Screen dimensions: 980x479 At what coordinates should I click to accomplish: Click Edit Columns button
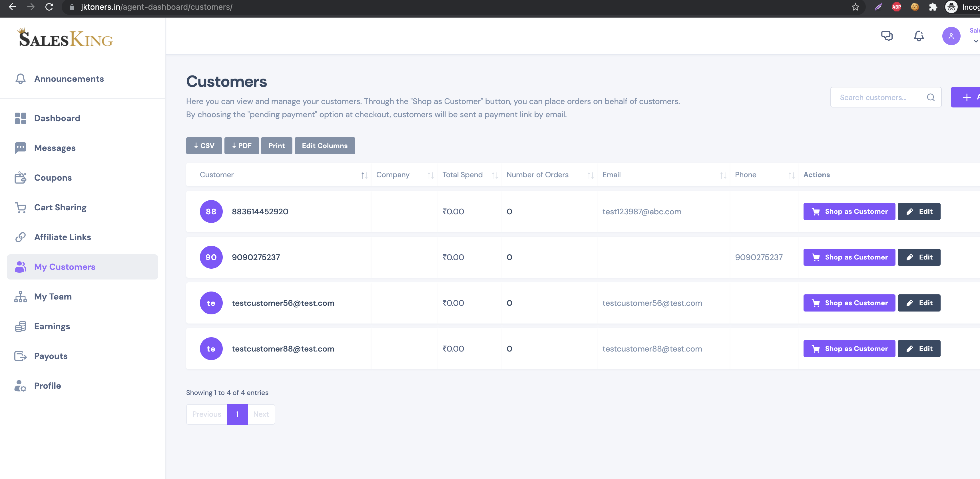click(324, 146)
